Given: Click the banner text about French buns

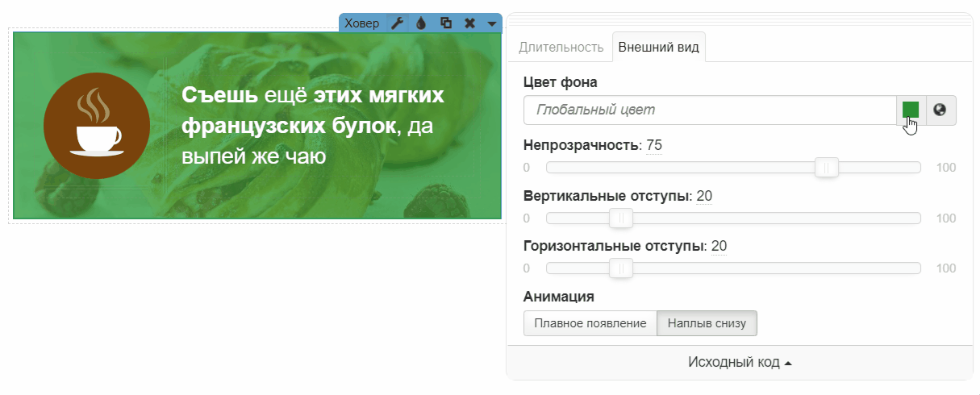Looking at the screenshot, I should click(x=313, y=126).
